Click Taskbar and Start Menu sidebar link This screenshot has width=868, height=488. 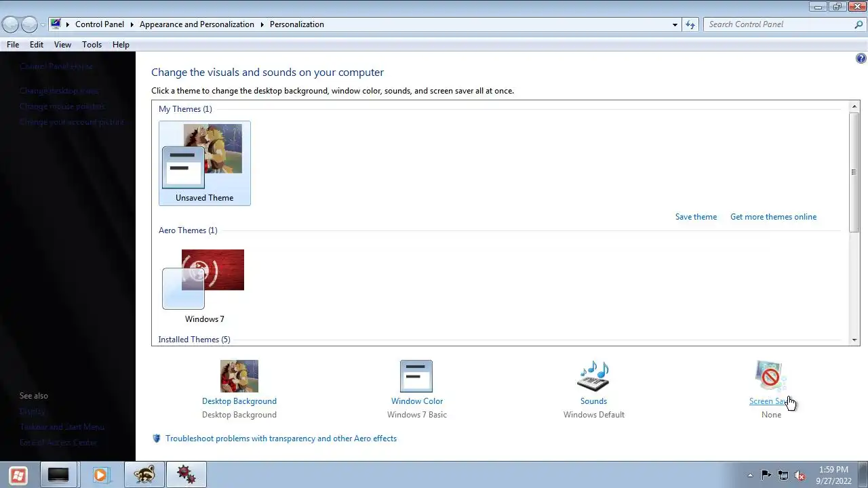pos(62,427)
